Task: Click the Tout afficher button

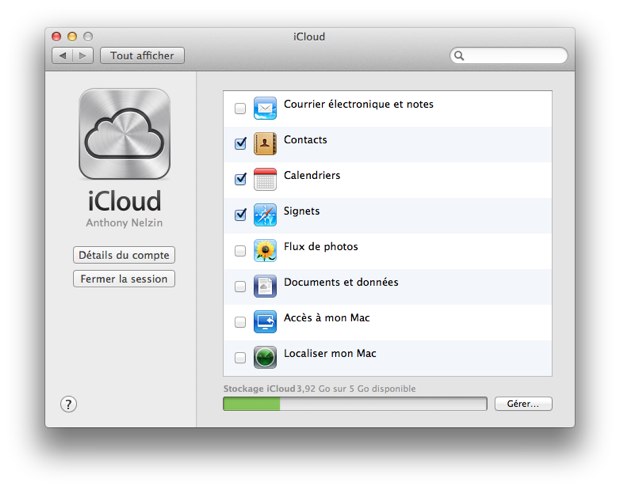Action: click(142, 56)
